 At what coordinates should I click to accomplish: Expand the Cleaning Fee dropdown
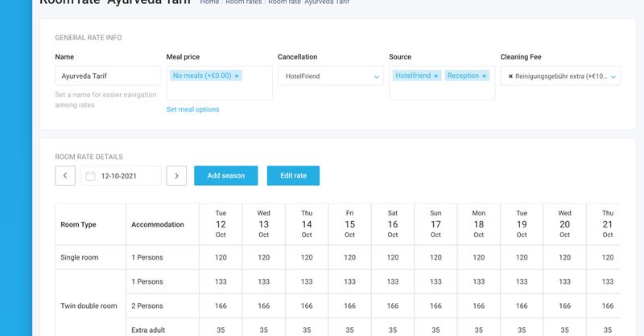(613, 76)
